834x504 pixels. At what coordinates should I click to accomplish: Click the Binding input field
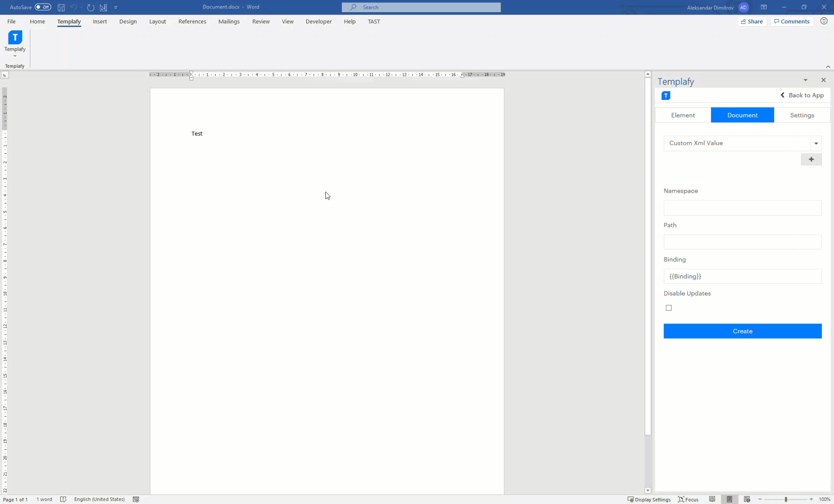pos(742,276)
